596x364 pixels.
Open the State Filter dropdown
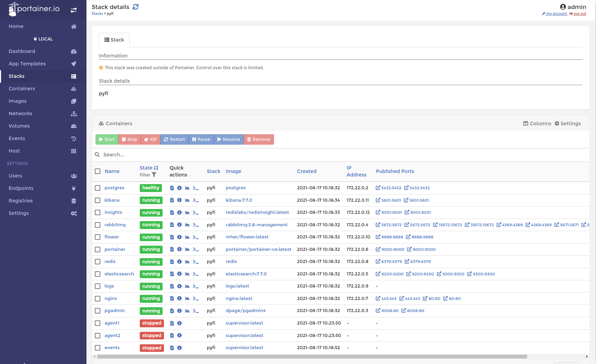point(148,175)
